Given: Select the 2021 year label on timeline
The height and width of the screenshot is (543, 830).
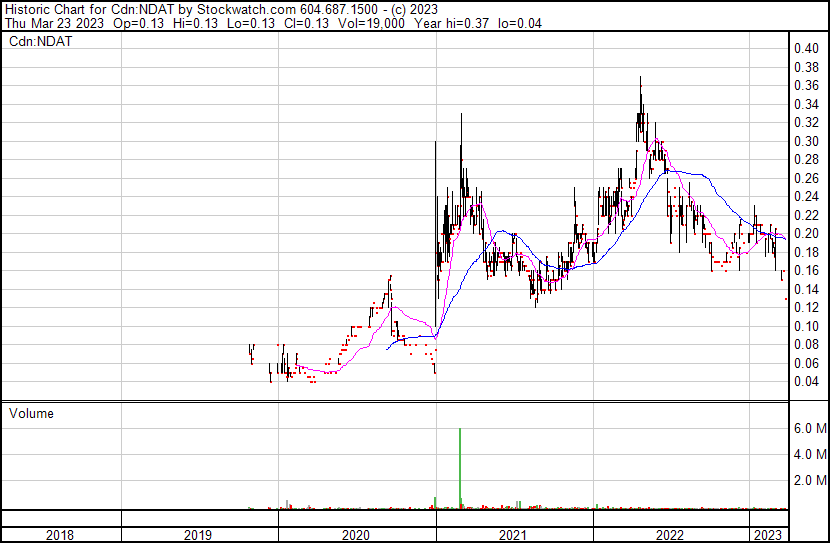Looking at the screenshot, I should pos(514,535).
